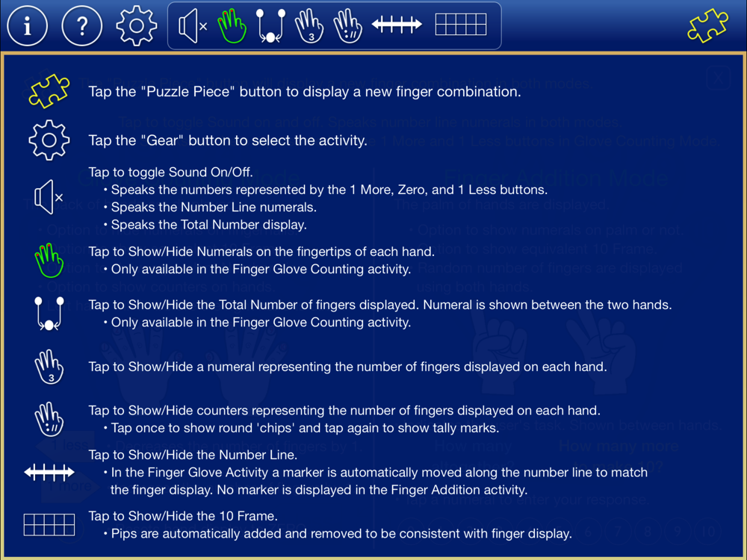This screenshot has width=747, height=560.
Task: Click the Total Number icon in the help list
Action: point(49,314)
